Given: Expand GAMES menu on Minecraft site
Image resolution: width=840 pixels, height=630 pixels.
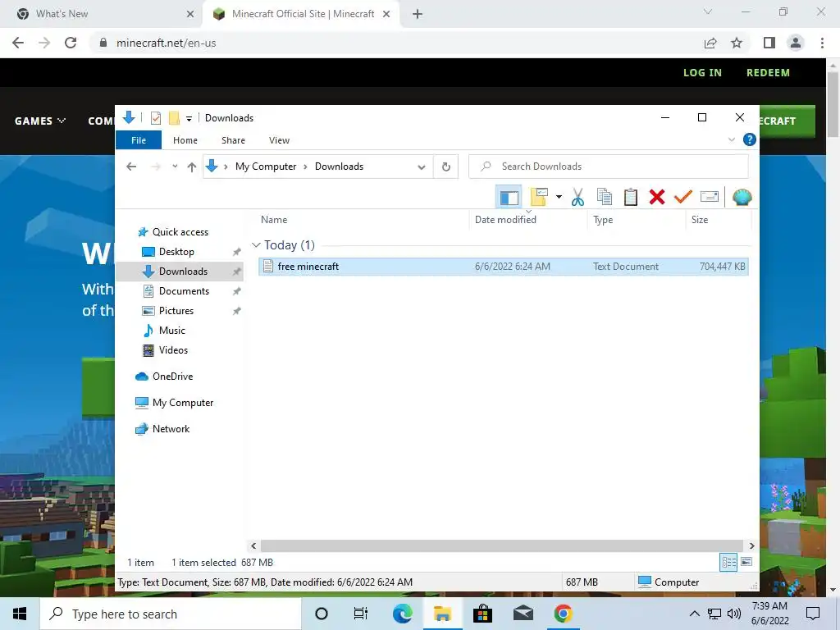Looking at the screenshot, I should [40, 121].
